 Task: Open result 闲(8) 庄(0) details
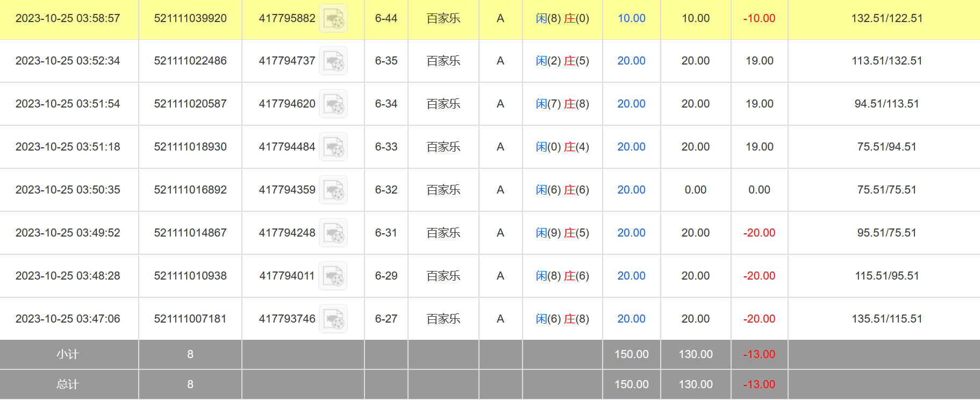coord(562,18)
